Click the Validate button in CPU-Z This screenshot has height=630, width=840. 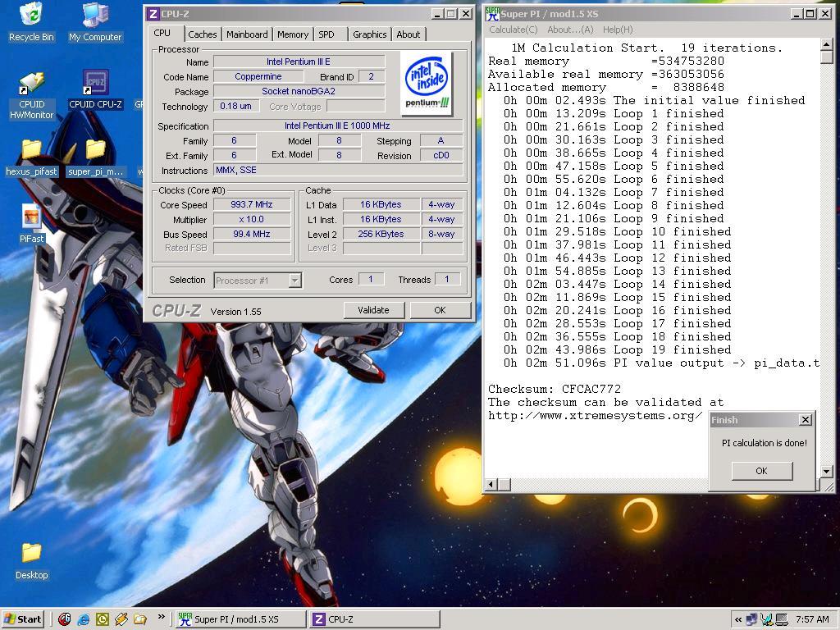pos(373,310)
